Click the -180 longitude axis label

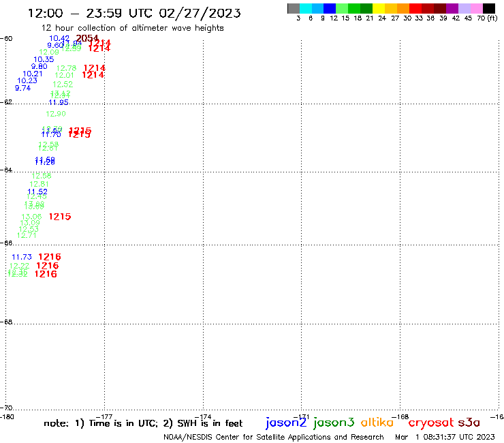click(7, 417)
